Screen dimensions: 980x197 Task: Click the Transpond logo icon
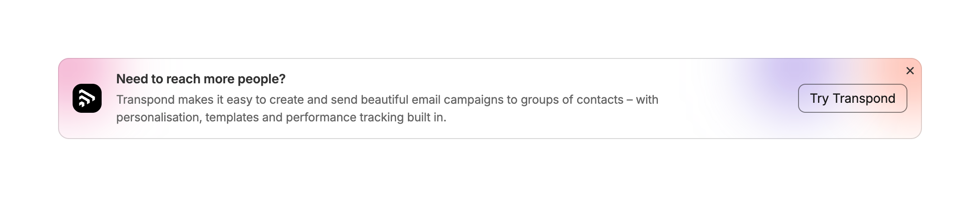87,98
